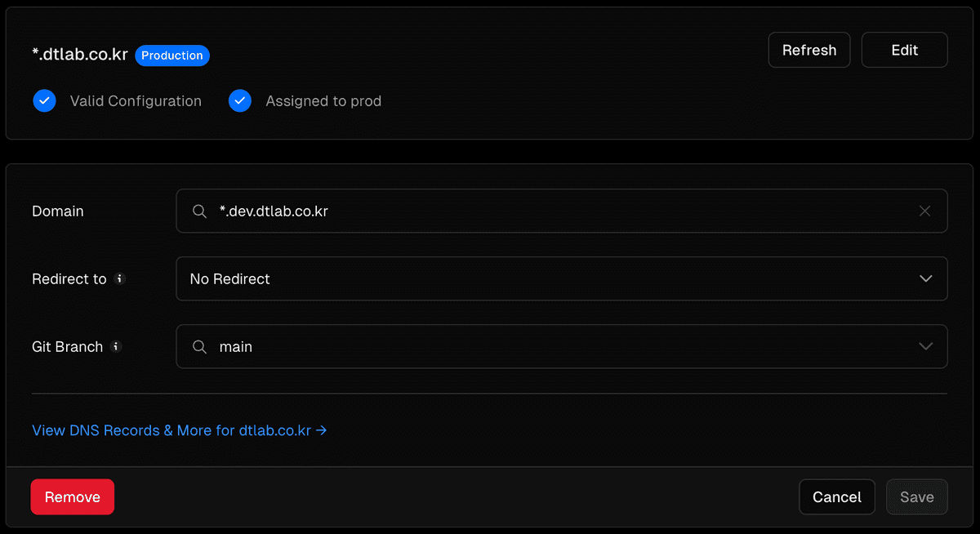Click the main branch text in Git Branch
Viewport: 980px width, 534px height.
(236, 347)
